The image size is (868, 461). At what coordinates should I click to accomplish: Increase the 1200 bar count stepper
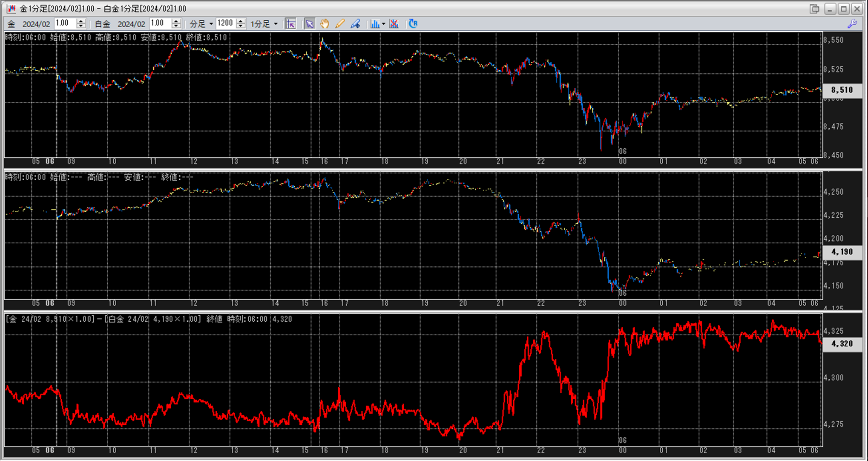(241, 21)
